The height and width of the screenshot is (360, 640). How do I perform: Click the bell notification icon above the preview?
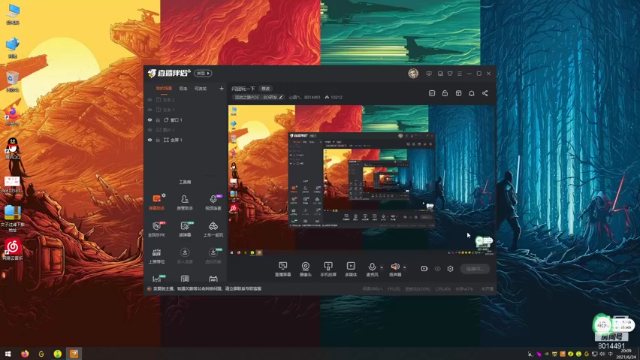click(471, 93)
